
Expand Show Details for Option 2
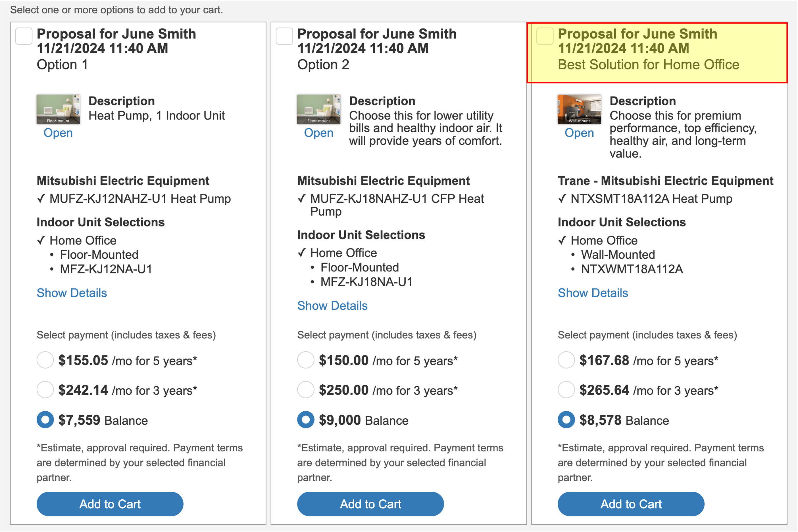pos(333,306)
